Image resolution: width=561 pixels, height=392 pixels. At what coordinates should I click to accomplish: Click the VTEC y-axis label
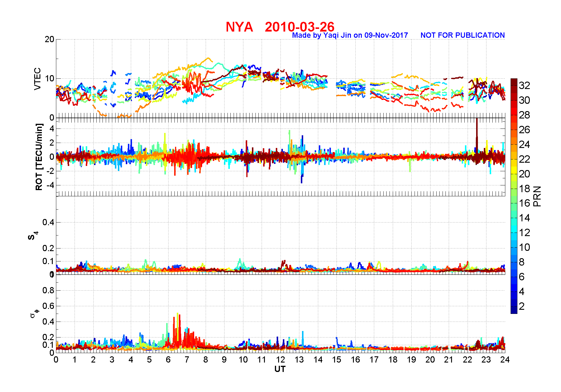(x=37, y=79)
